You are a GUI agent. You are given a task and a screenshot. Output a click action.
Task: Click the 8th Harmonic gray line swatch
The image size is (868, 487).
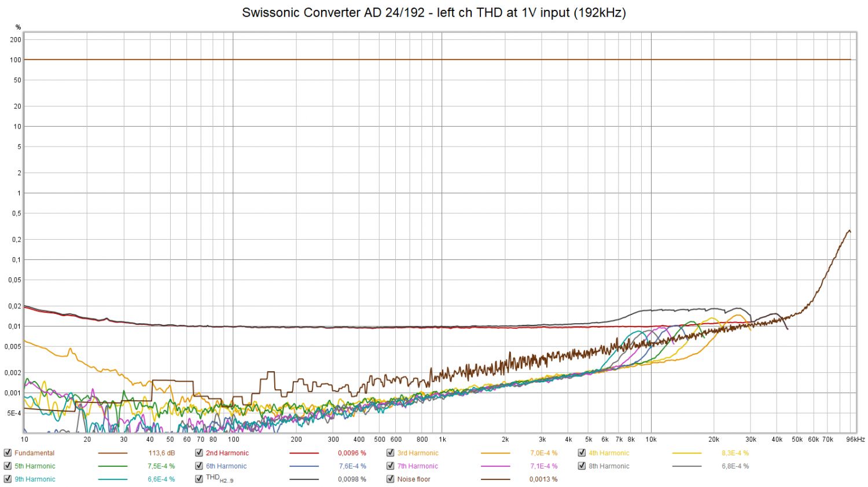click(687, 466)
